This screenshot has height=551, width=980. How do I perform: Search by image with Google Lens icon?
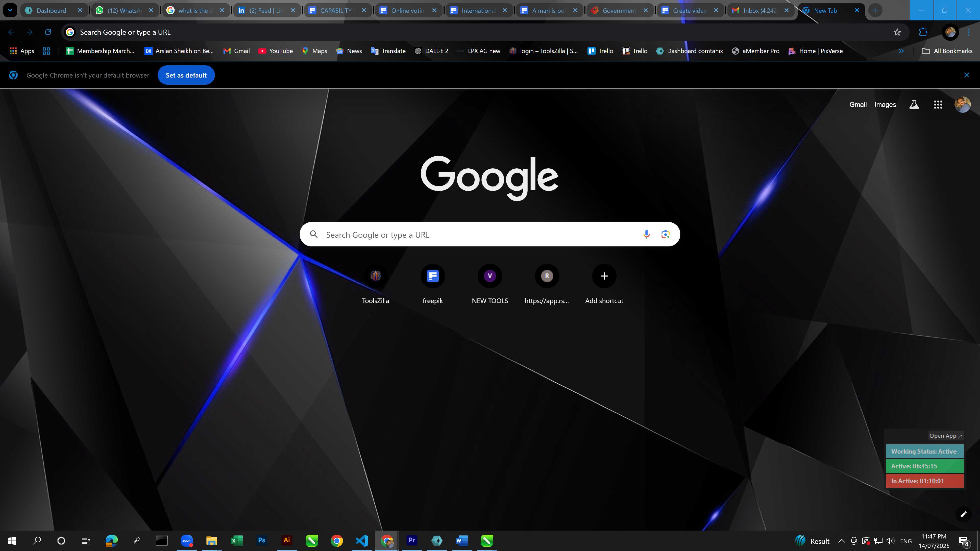(x=665, y=235)
